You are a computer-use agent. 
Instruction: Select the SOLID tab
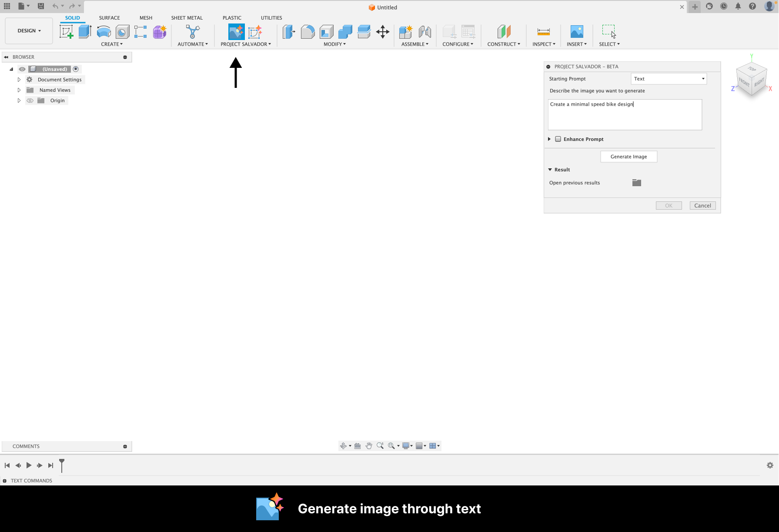(x=73, y=18)
